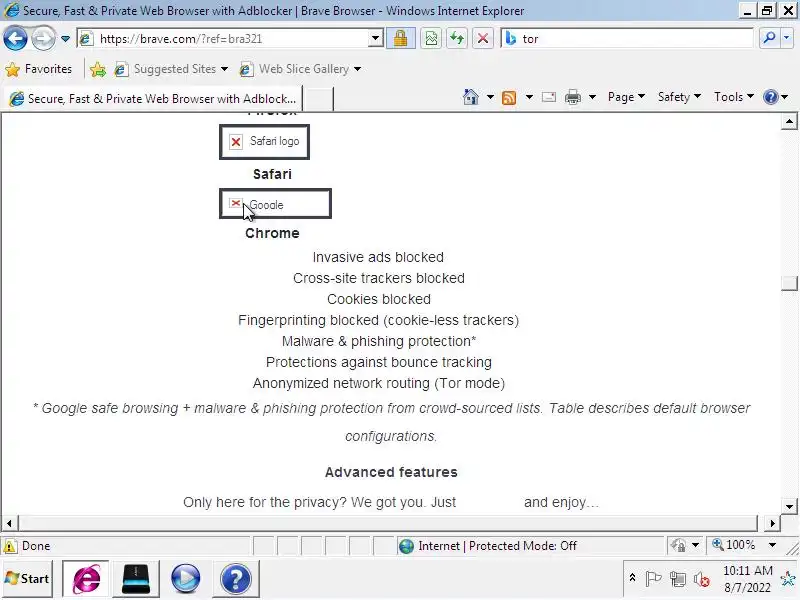Click the search box containing 'tor'
The width and height of the screenshot is (800, 600).
[628, 39]
